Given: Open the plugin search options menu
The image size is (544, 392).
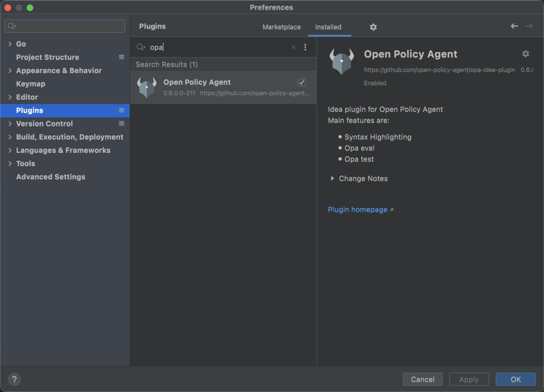Looking at the screenshot, I should pyautogui.click(x=305, y=47).
